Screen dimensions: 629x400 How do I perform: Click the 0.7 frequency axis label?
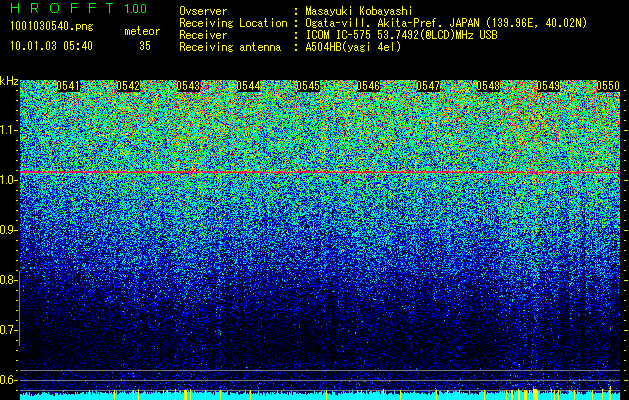click(x=8, y=330)
